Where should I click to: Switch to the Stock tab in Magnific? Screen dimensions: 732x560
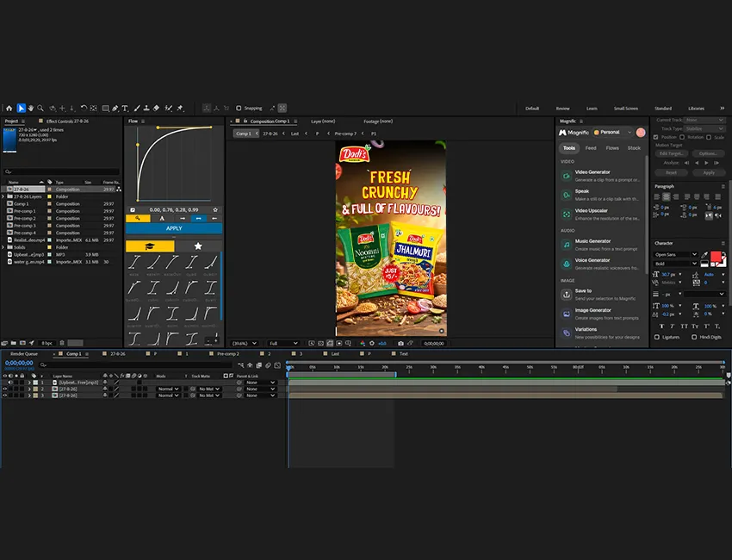click(x=634, y=148)
